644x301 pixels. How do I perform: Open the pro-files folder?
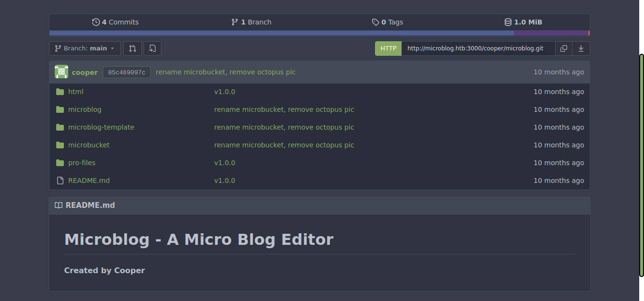click(x=82, y=163)
